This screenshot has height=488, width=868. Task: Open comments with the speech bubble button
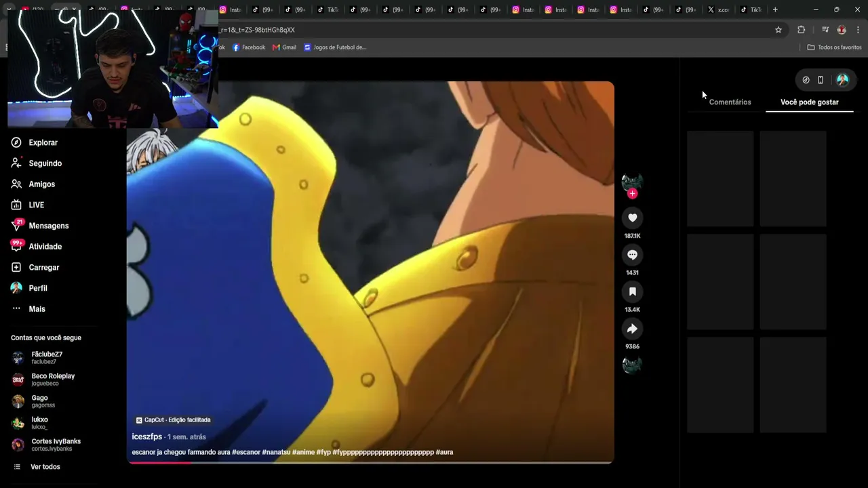[632, 255]
